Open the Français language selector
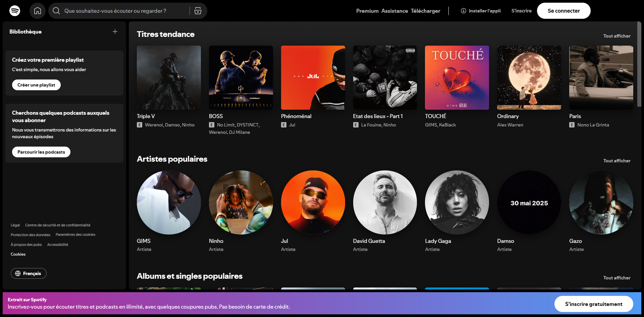 click(x=29, y=273)
